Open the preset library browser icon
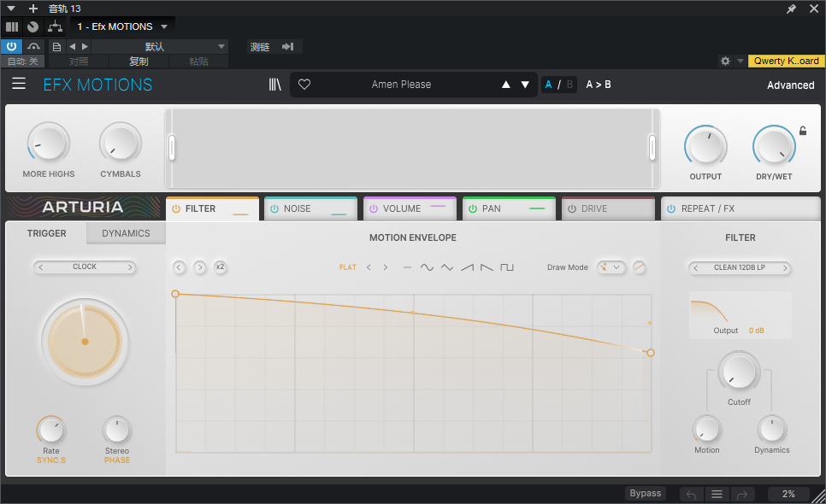 click(x=275, y=85)
